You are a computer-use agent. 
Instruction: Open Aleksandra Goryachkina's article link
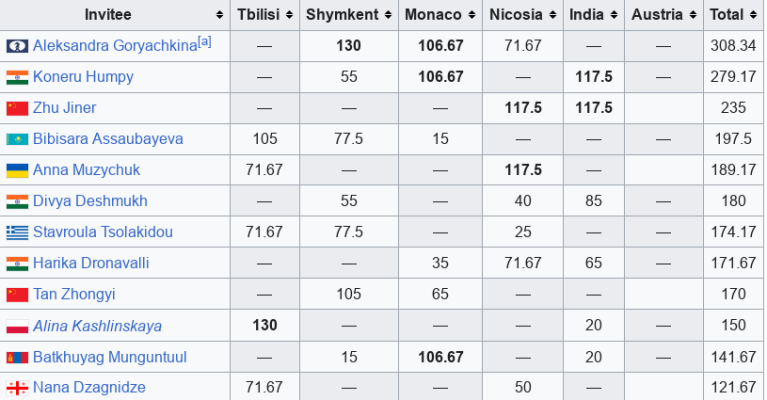[x=114, y=46]
